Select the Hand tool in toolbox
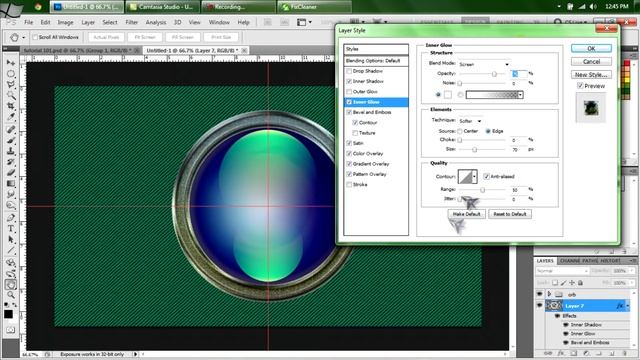The height and width of the screenshot is (360, 640). [x=11, y=284]
